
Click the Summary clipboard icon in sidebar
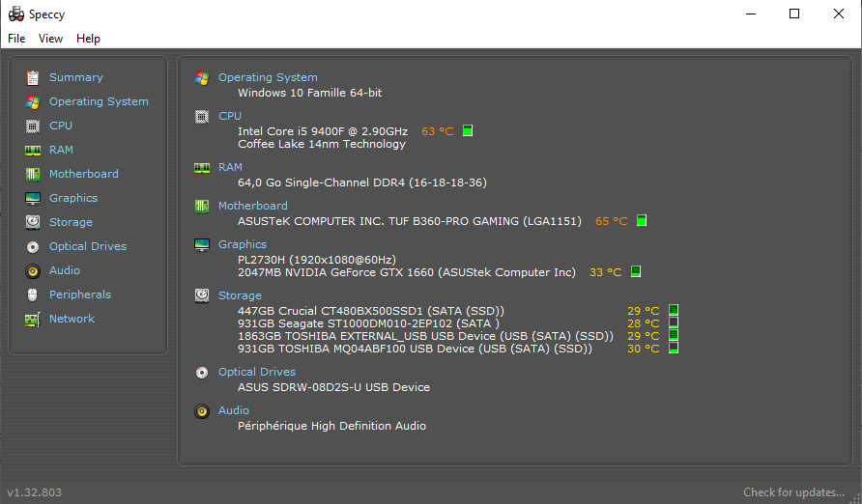[33, 78]
